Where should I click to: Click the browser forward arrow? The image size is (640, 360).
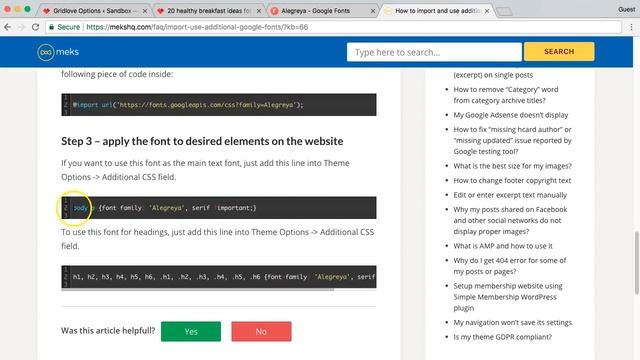coord(21,27)
